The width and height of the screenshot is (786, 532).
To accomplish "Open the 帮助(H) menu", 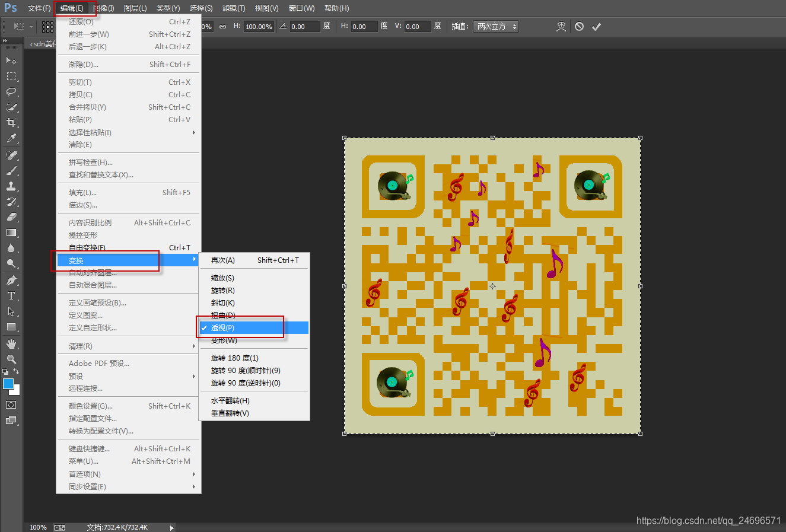I will click(336, 8).
